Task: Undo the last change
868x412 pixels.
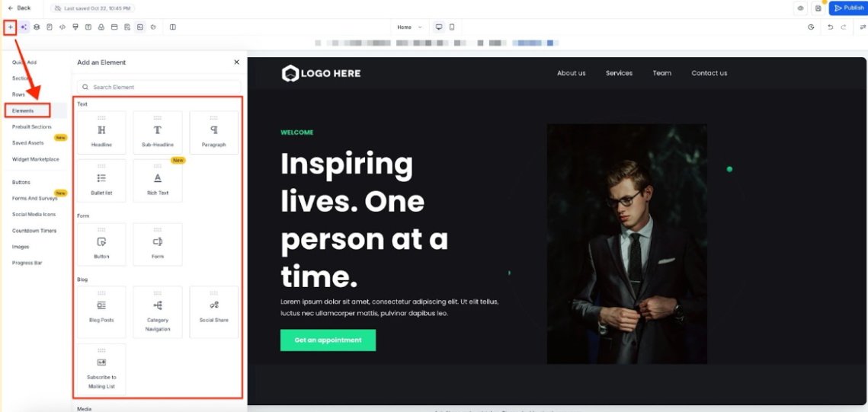Action: [831, 27]
